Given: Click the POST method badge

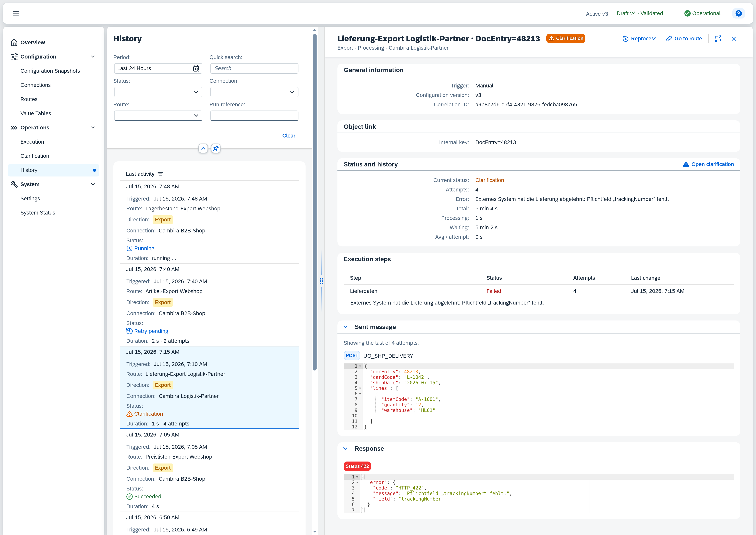Looking at the screenshot, I should coord(352,356).
